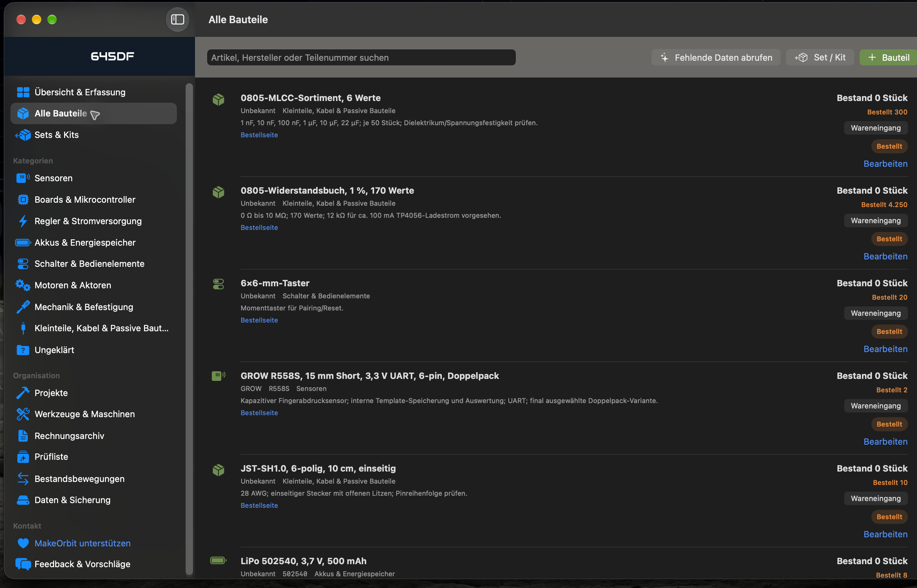This screenshot has height=588, width=917.
Task: Click the MakeOrbit unterstützen heart icon
Action: pos(23,543)
